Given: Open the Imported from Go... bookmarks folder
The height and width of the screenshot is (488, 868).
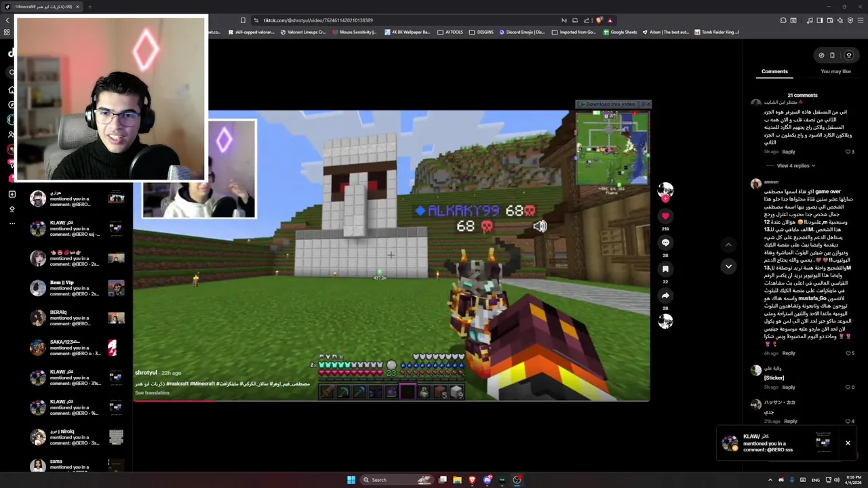Looking at the screenshot, I should pyautogui.click(x=574, y=32).
